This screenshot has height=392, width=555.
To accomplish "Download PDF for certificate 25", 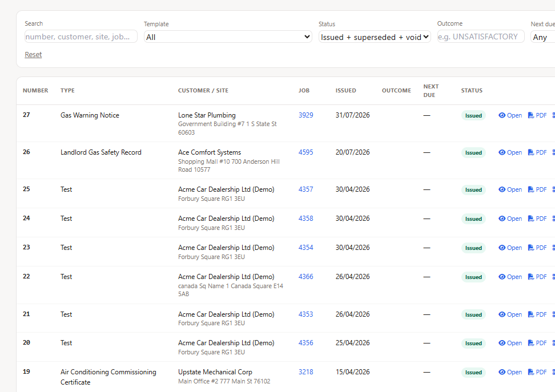I will 537,189.
